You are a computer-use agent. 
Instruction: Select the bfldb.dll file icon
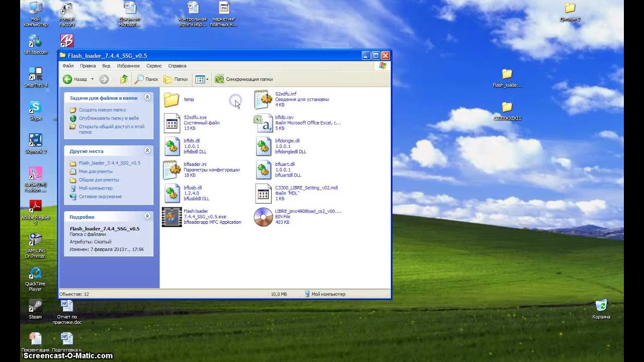click(172, 146)
